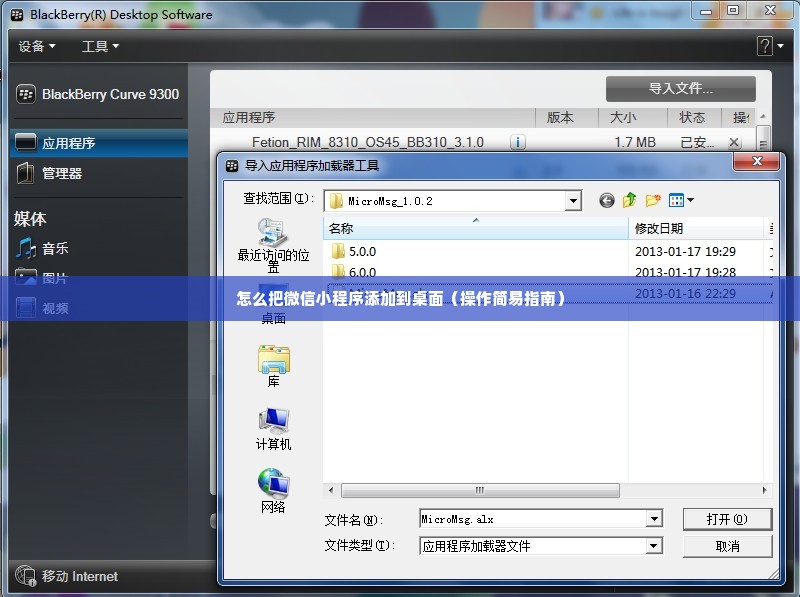Click the BlackBerry device icon in sidebar
The image size is (800, 597).
26,94
